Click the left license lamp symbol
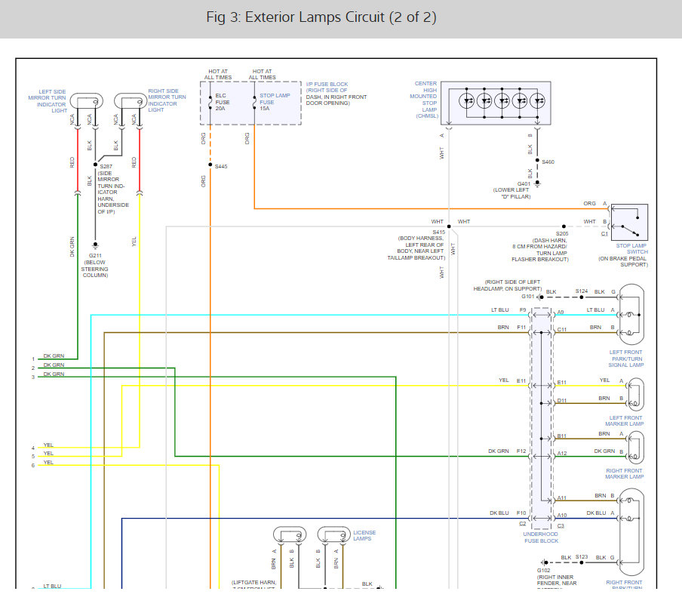 click(x=290, y=534)
